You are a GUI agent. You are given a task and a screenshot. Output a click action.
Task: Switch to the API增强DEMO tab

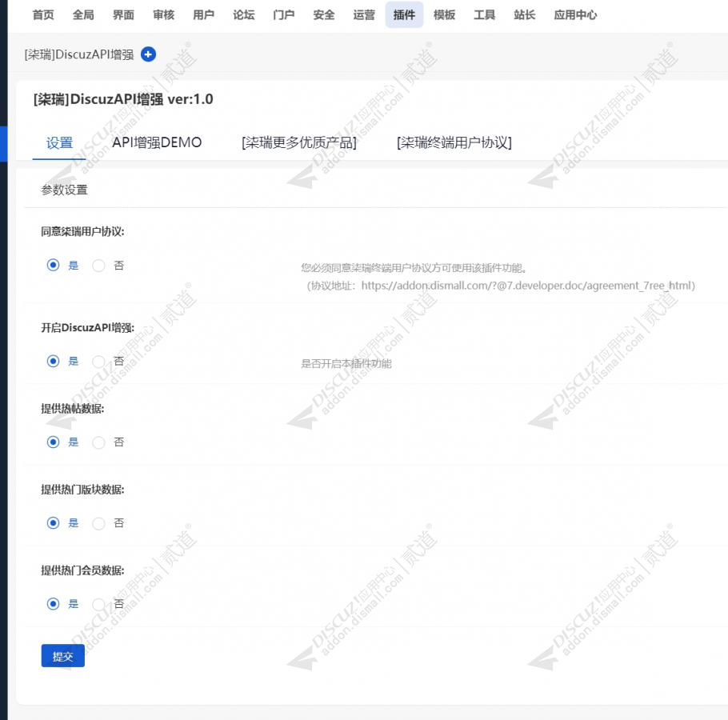pos(157,142)
